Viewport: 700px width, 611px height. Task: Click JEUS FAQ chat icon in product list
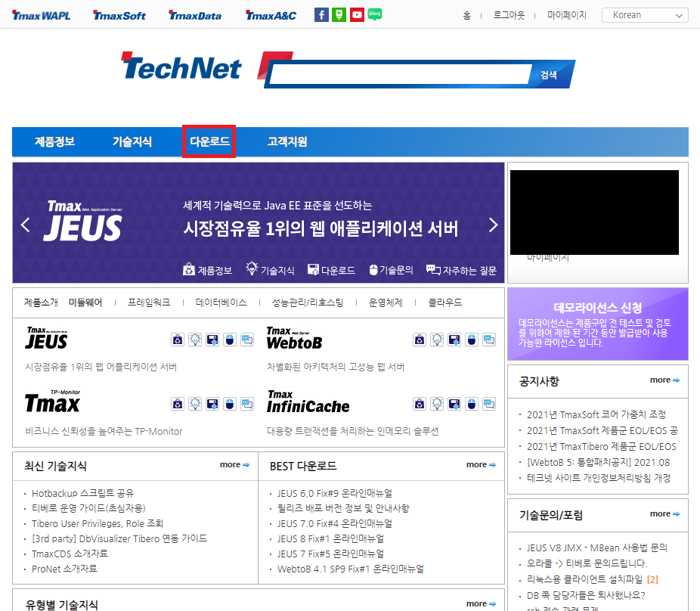(247, 340)
